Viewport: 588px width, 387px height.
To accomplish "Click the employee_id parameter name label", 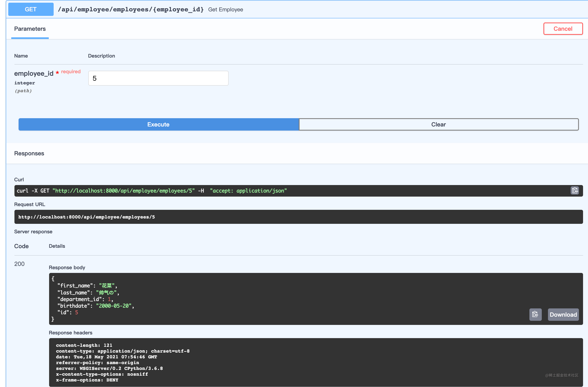I will (34, 73).
